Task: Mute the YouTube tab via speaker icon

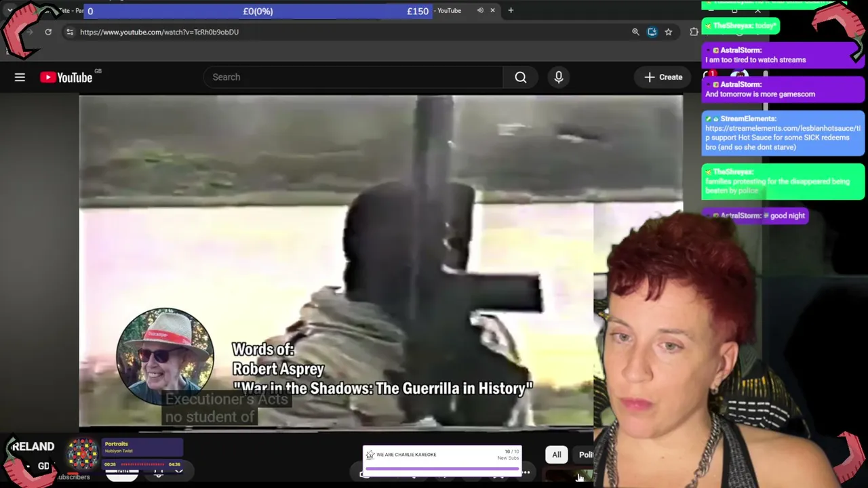Action: pos(480,10)
